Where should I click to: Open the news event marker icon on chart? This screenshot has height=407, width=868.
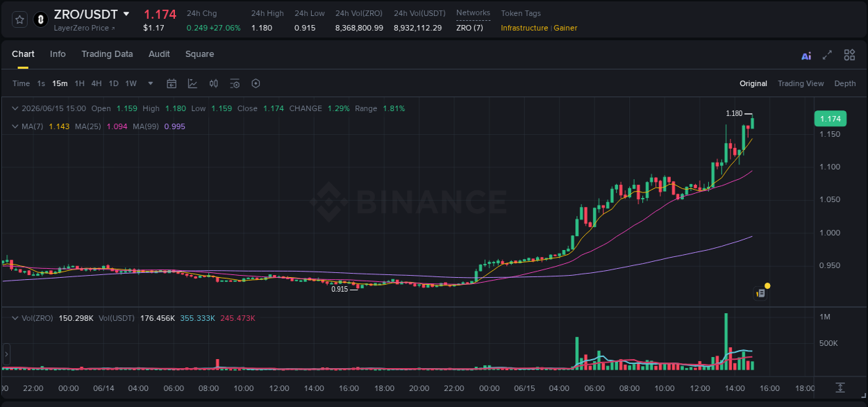tap(761, 292)
